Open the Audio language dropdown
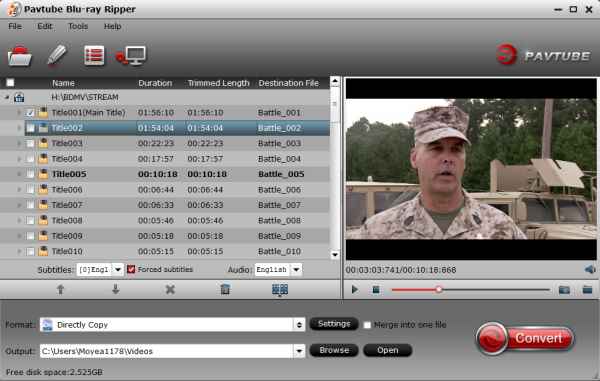 296,270
